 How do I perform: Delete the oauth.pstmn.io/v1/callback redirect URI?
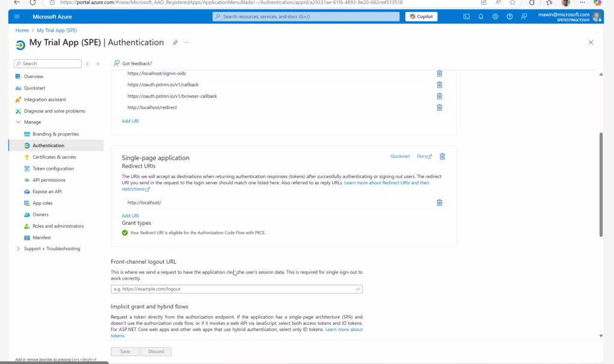pos(440,85)
